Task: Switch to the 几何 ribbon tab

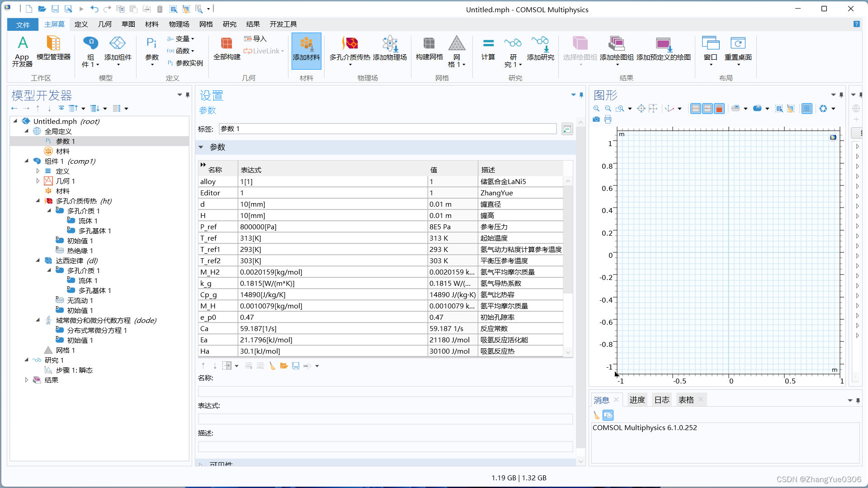Action: pos(105,24)
